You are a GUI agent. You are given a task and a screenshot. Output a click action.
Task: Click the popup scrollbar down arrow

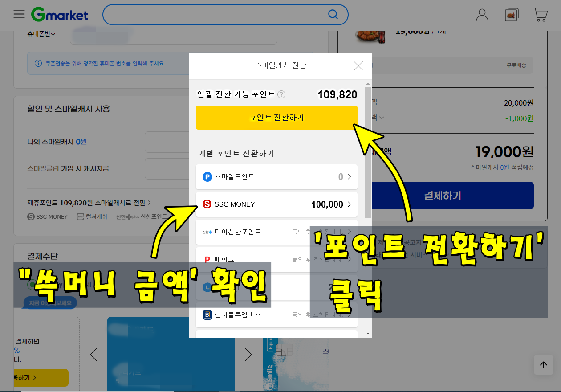(x=368, y=333)
